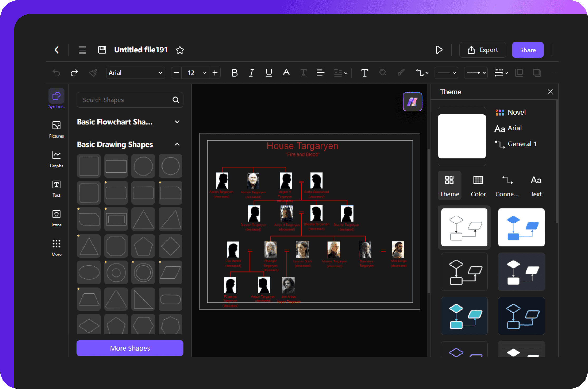Click the send to back icon
This screenshot has height=389, width=588.
[x=537, y=72]
